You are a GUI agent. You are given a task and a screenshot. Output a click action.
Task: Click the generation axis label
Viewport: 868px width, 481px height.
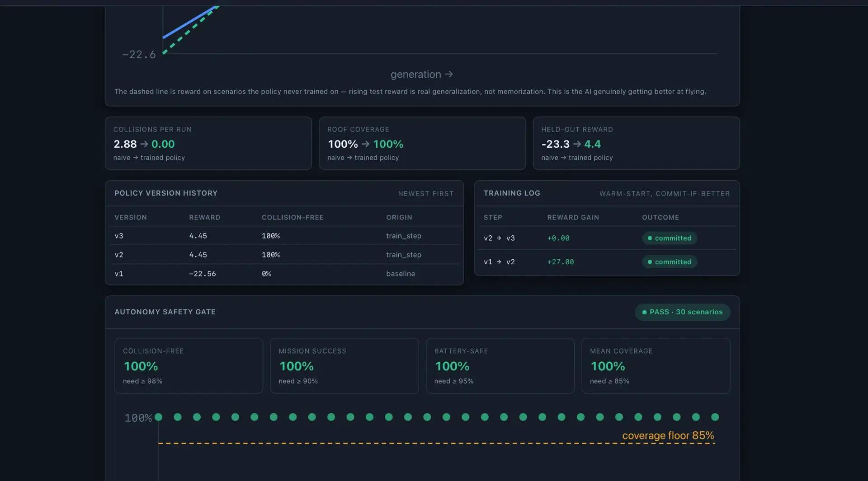421,75
